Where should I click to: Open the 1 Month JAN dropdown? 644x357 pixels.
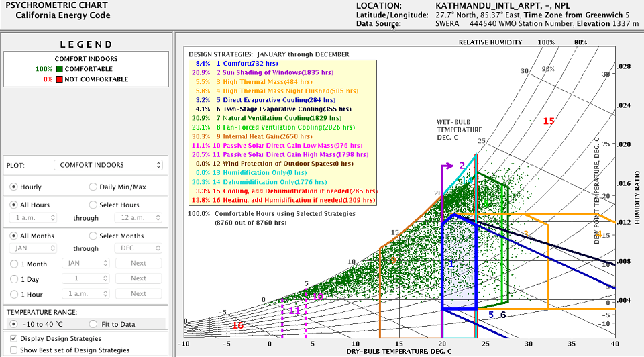[x=85, y=263]
